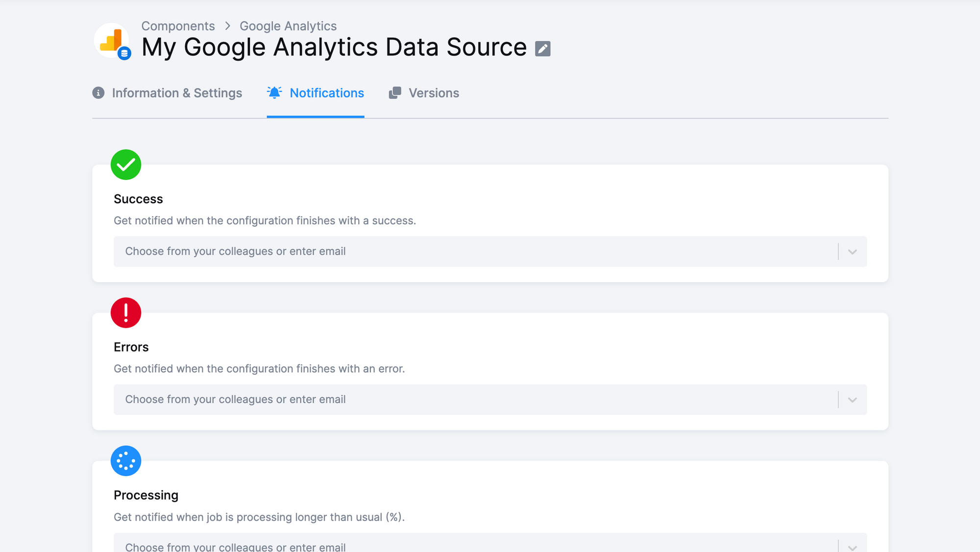The width and height of the screenshot is (980, 552).
Task: Click the My Google Analytics Data Source title
Action: point(334,48)
